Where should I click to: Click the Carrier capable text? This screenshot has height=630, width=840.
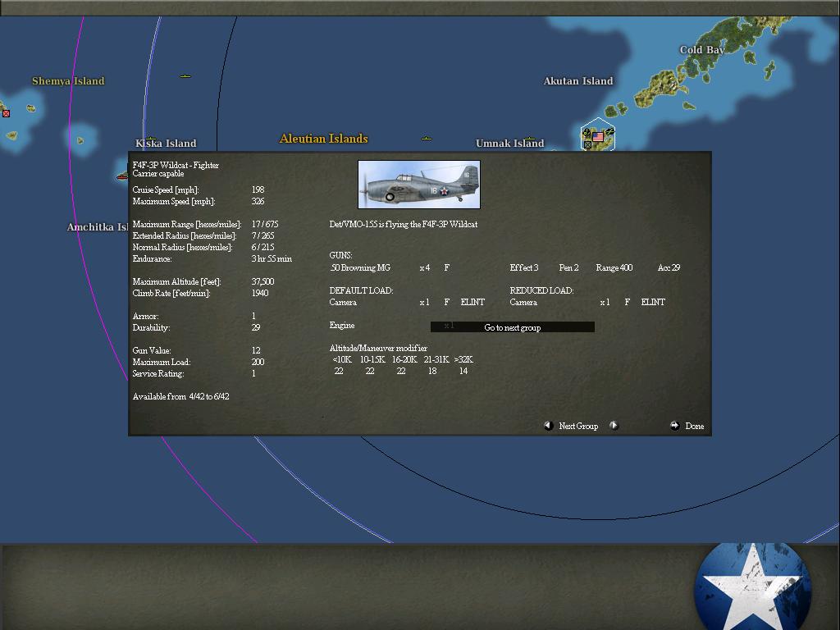tap(158, 174)
